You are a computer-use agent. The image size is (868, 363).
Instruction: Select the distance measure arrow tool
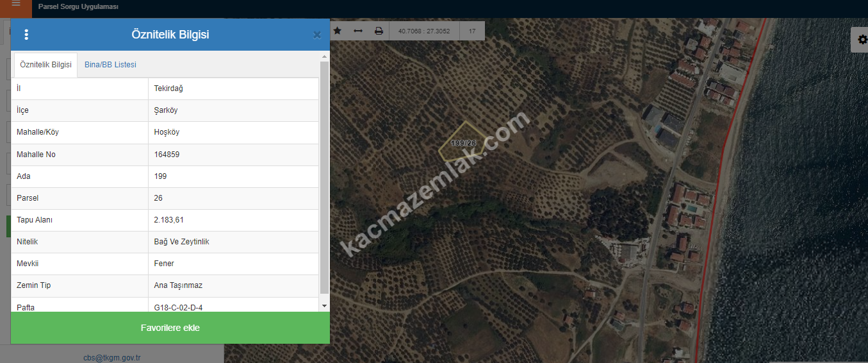point(358,31)
